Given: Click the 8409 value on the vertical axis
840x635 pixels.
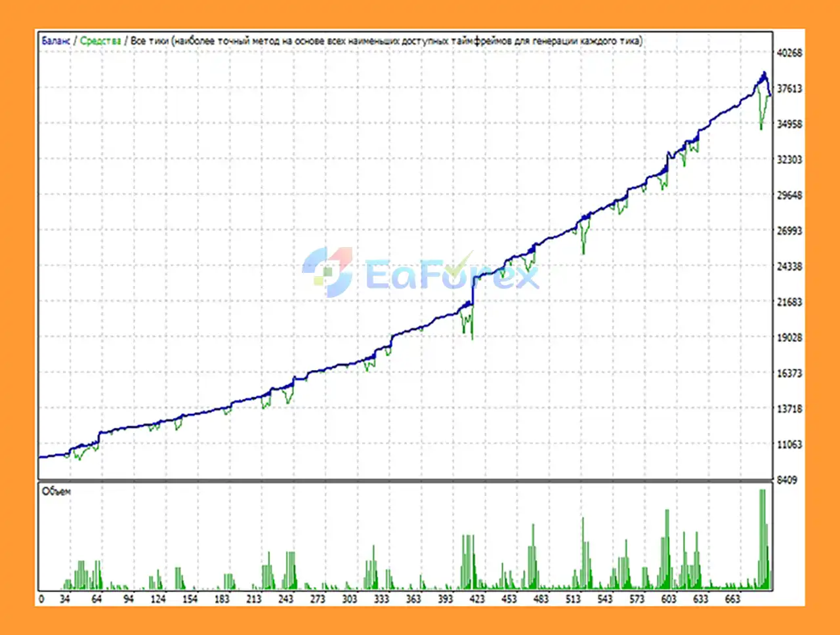Looking at the screenshot, I should pos(787,480).
